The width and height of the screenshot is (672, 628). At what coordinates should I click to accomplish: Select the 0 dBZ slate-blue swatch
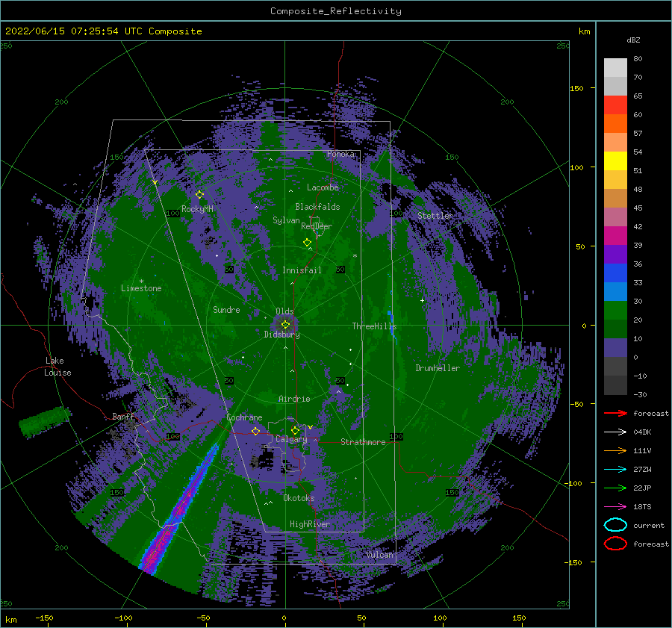pos(615,348)
